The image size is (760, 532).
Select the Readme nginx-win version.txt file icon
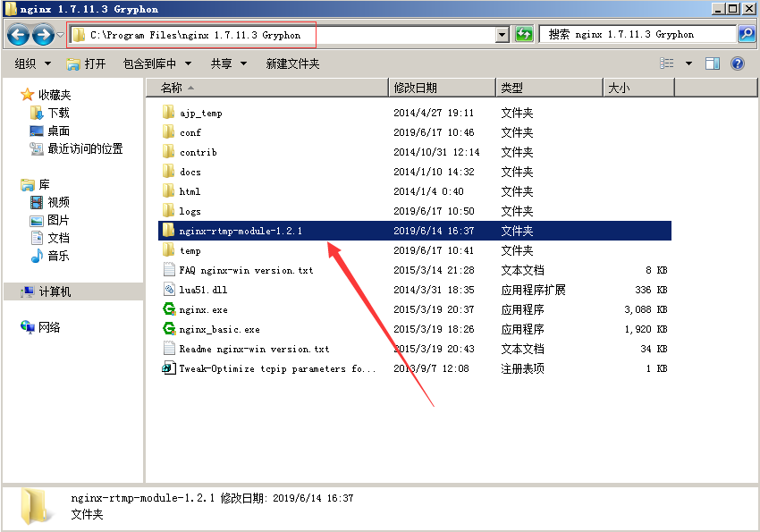click(169, 349)
